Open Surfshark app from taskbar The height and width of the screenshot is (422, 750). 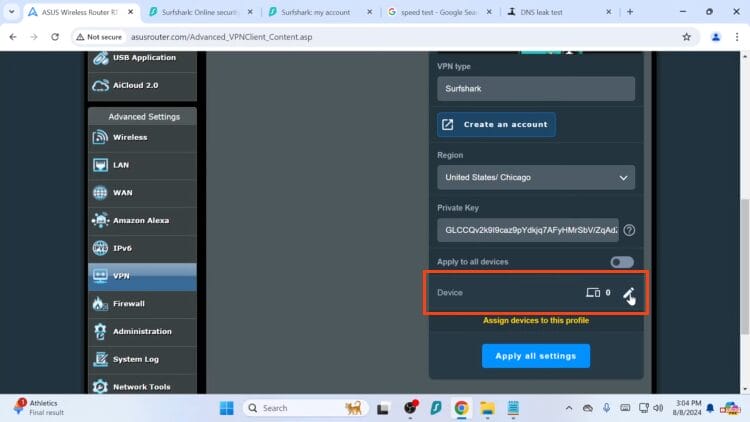point(436,408)
